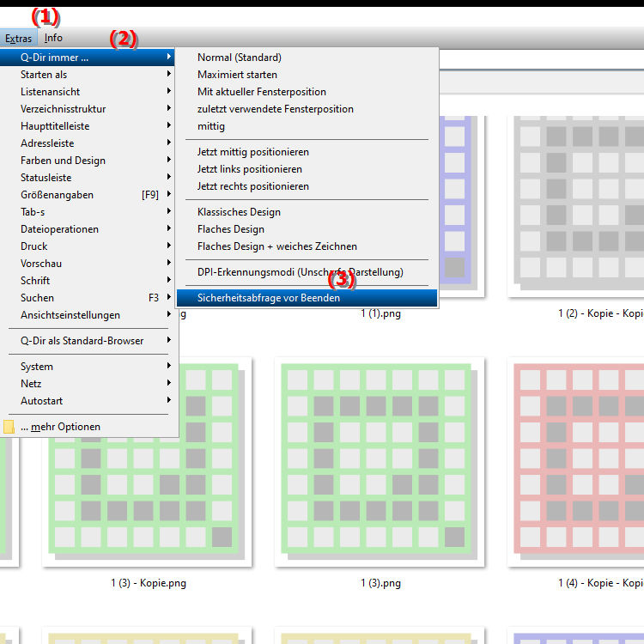Click file name 1 (3) - Kopie.png
644x644 pixels.
click(x=149, y=583)
